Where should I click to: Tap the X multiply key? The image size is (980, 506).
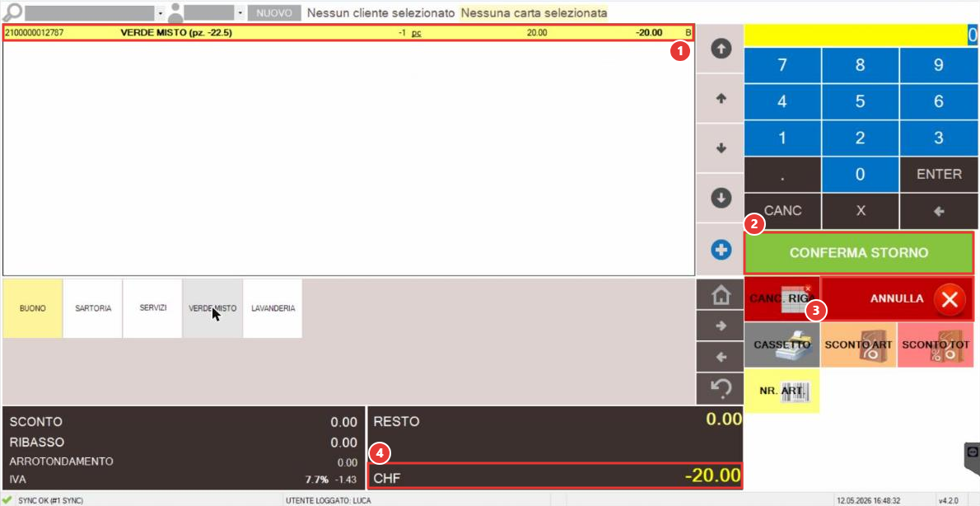coord(860,211)
